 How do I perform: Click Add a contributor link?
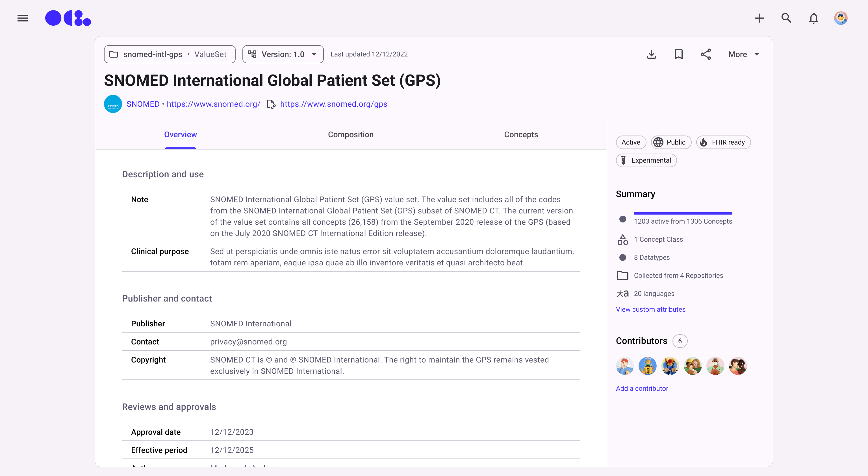[x=642, y=388]
